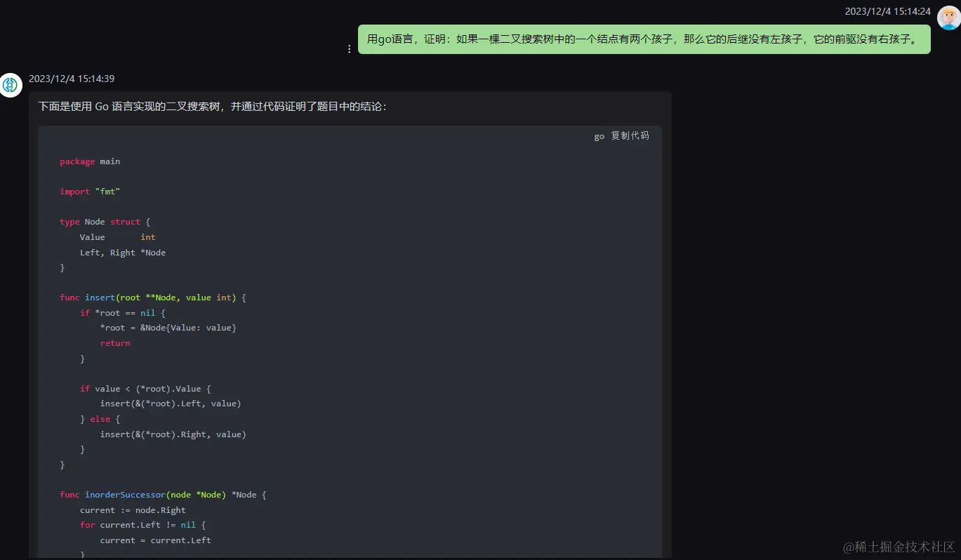Select the blonde avatar near timestamp 15:14:24
The width and height of the screenshot is (961, 560).
948,17
